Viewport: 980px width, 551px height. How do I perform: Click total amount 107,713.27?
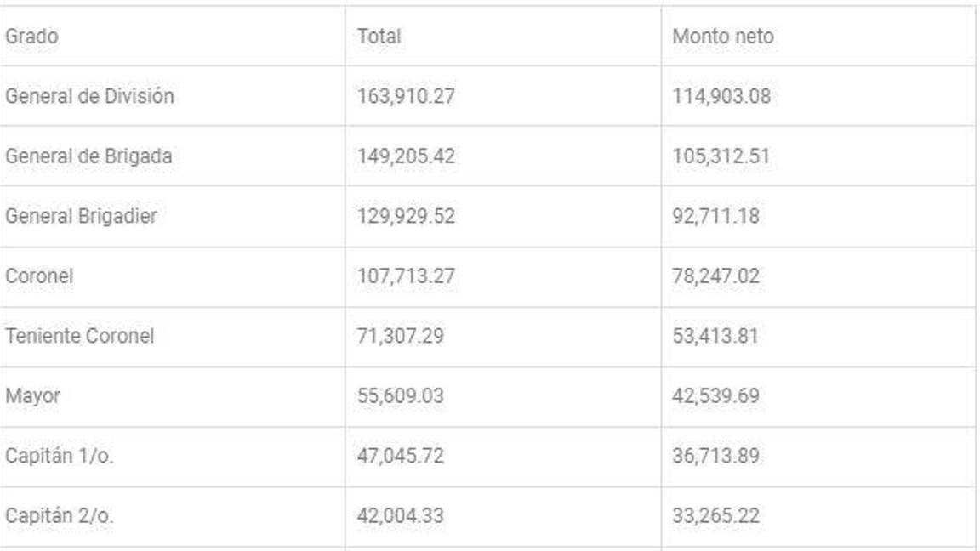pyautogui.click(x=406, y=276)
